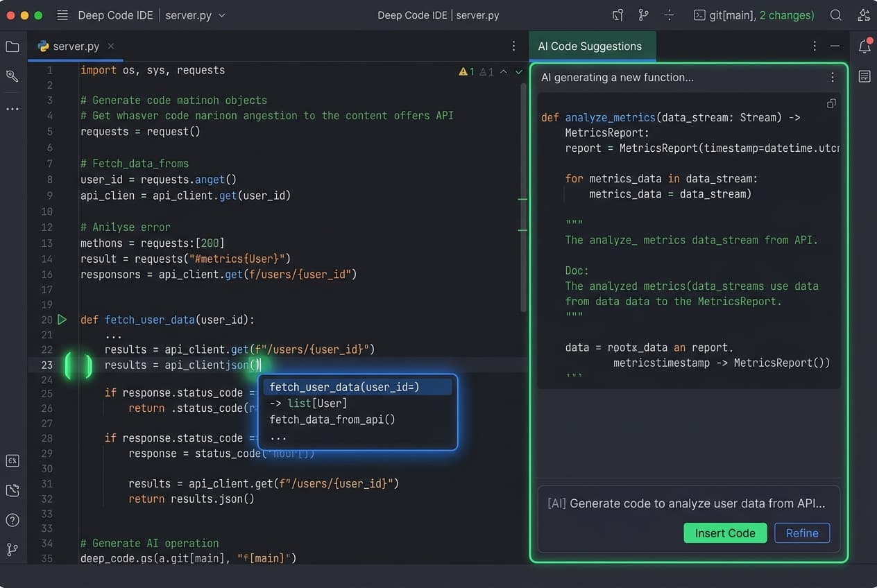Select the '...' entry in autocomplete popup
Image resolution: width=877 pixels, height=588 pixels.
tap(357, 438)
